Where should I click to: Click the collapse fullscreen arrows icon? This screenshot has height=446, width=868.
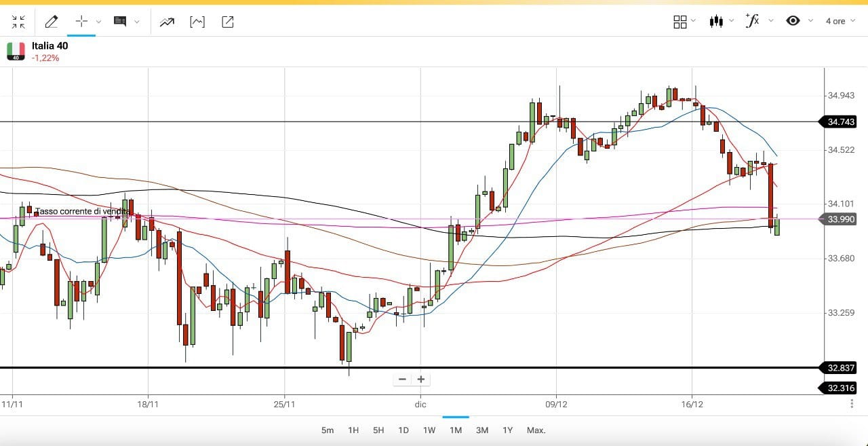click(x=18, y=22)
